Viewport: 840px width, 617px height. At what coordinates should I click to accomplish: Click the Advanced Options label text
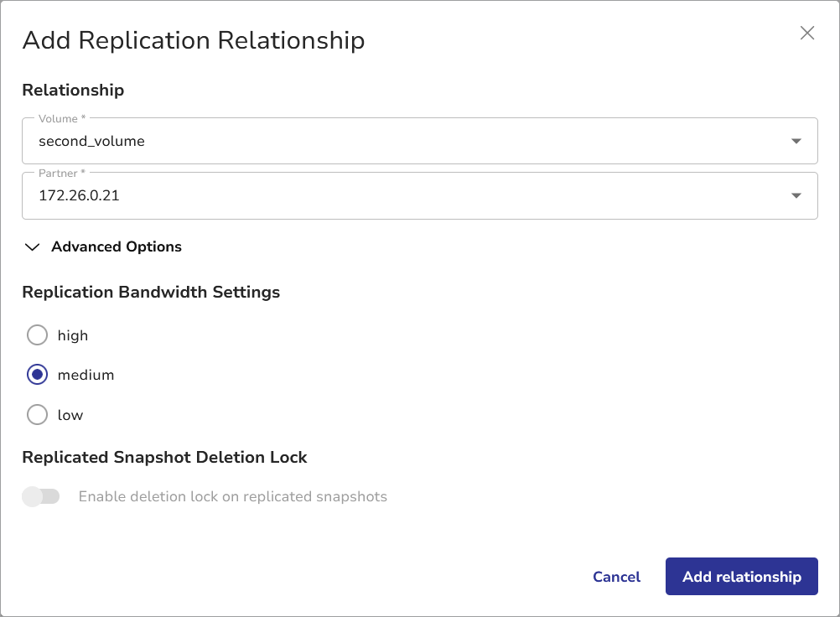click(117, 246)
